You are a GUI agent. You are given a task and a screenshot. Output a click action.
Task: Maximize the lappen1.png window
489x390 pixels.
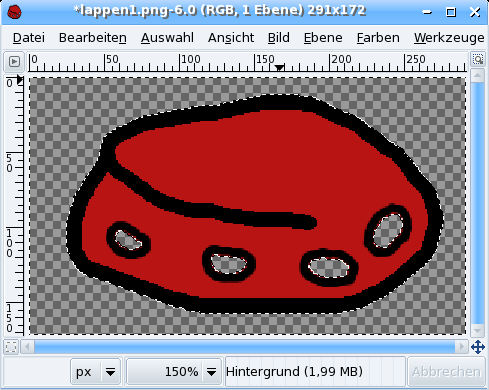[451, 12]
